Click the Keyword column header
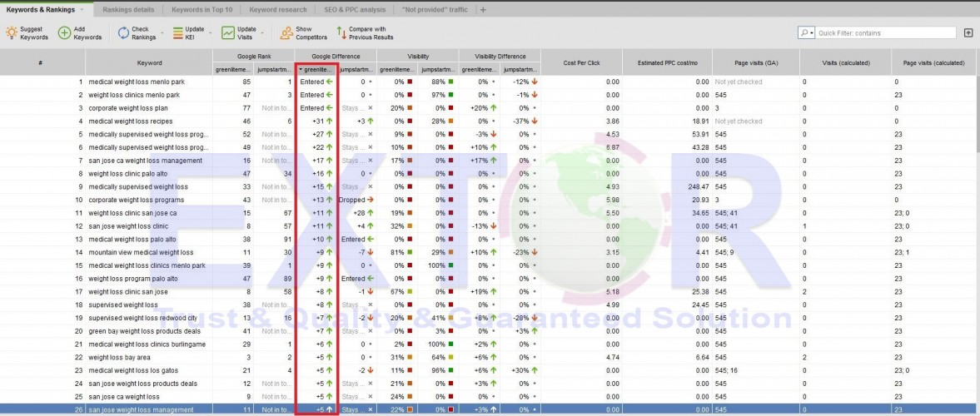This screenshot has width=980, height=416. point(149,62)
